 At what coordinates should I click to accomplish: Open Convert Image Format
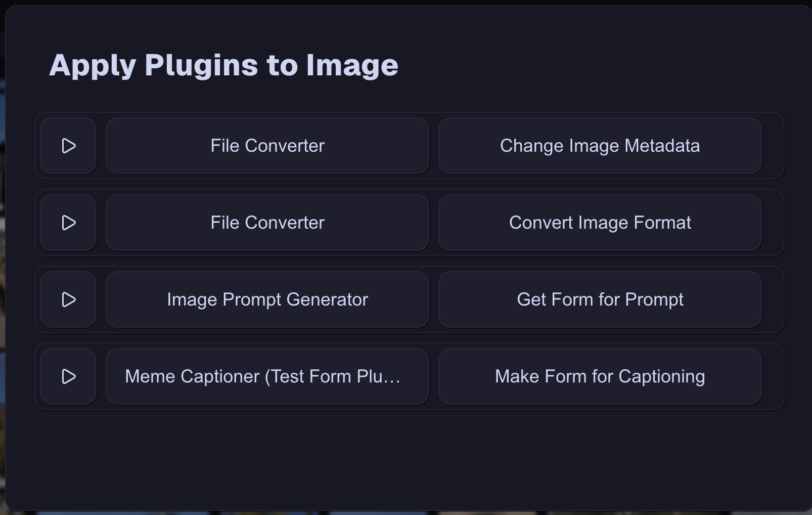coord(600,223)
